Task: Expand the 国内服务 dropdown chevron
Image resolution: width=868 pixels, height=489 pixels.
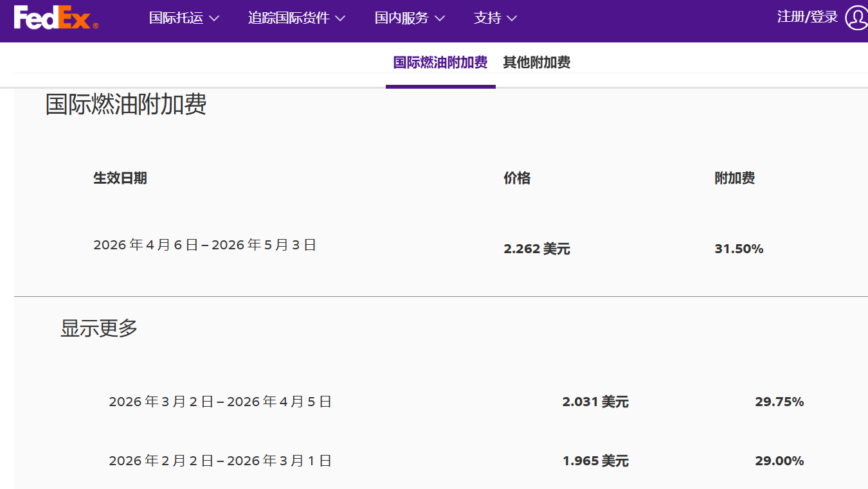Action: pyautogui.click(x=441, y=20)
